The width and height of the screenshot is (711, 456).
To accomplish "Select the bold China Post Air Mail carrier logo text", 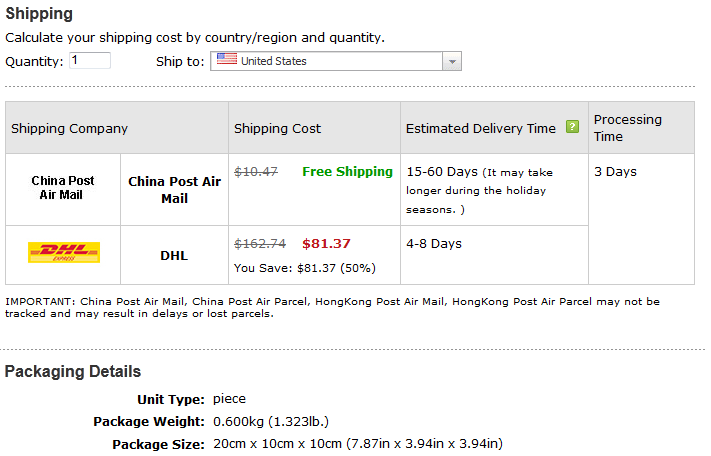I will click(x=63, y=188).
